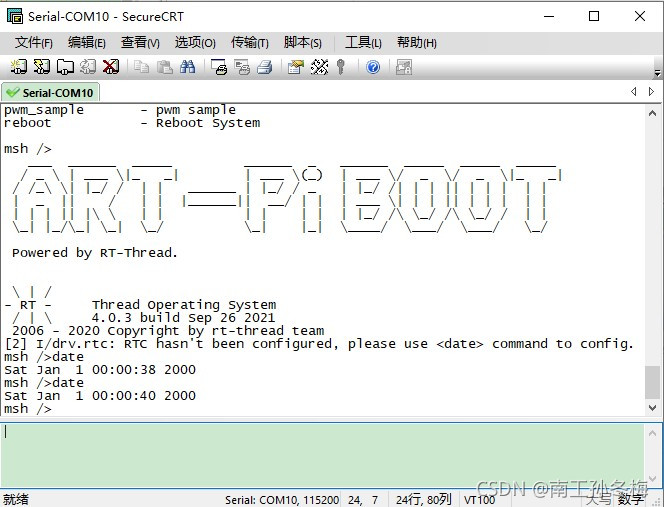Expand the toolbar overflow arrow
Viewport: 664px width, 507px height.
(657, 73)
